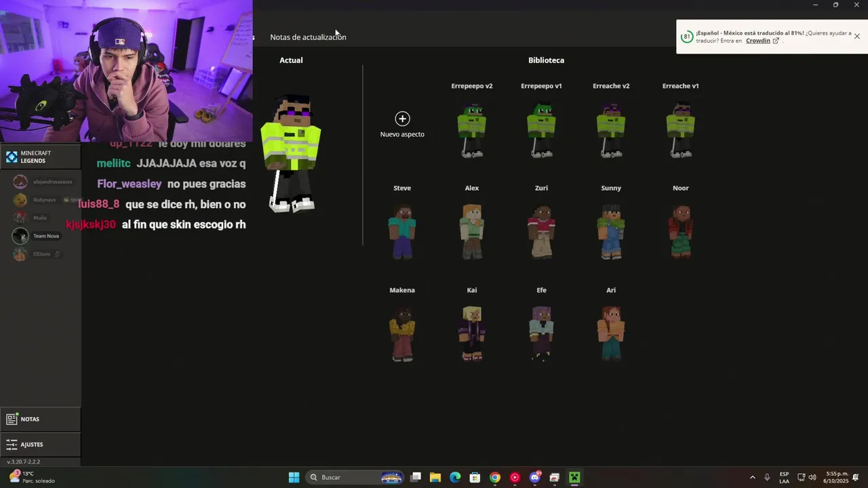Image resolution: width=868 pixels, height=488 pixels.
Task: Choose the Alex default skin
Action: point(472,232)
